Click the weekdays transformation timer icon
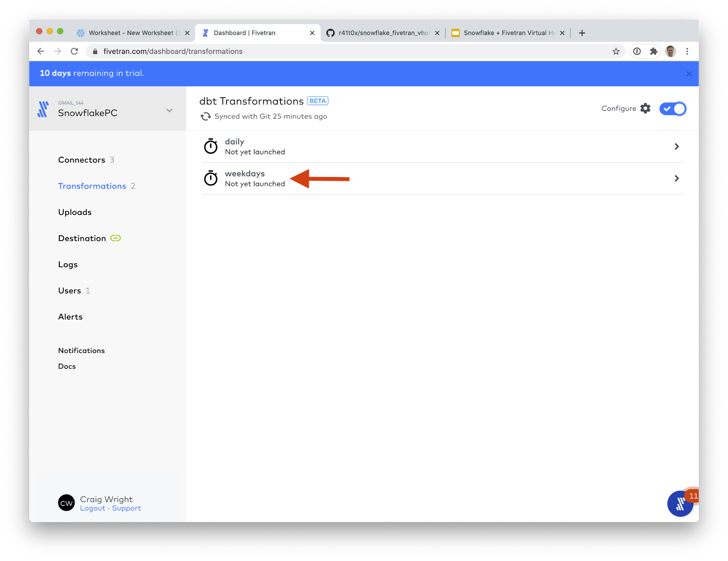The image size is (728, 561). [210, 178]
